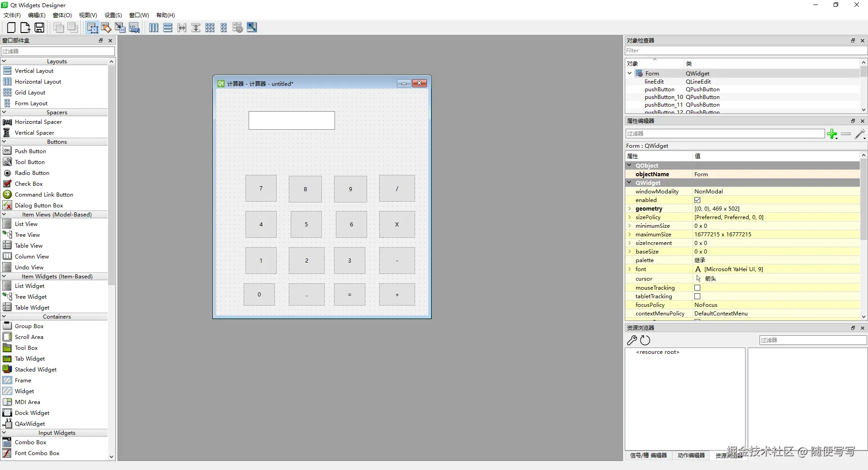Collapse the Containers category in widget box
Screen dimensions: 868x470
click(x=4, y=316)
